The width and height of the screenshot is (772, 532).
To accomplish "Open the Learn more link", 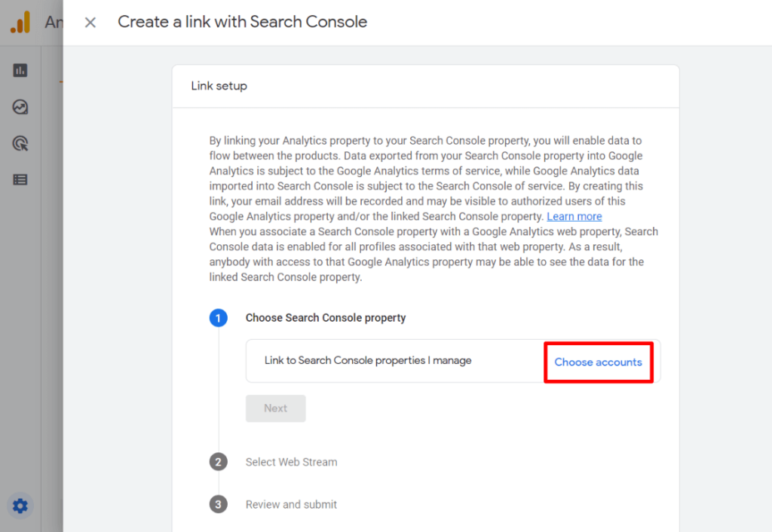I will pyautogui.click(x=574, y=216).
